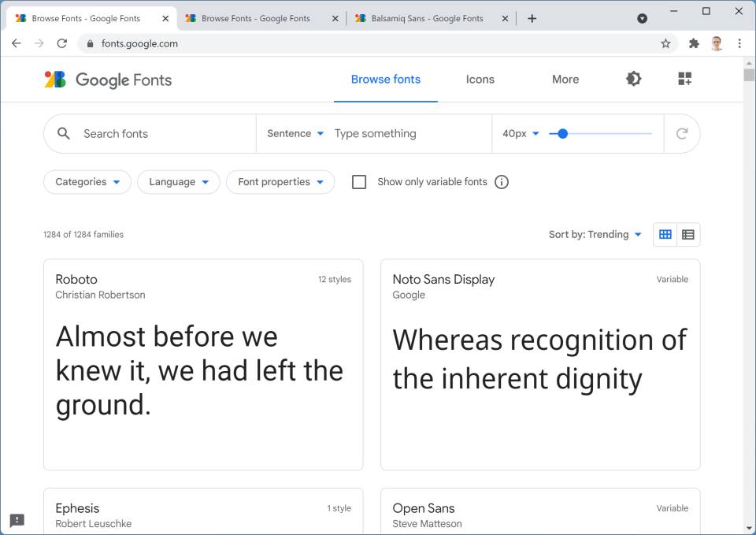The height and width of the screenshot is (535, 756).
Task: Switch to the Balsamiq Sans browser tab
Action: pos(425,17)
